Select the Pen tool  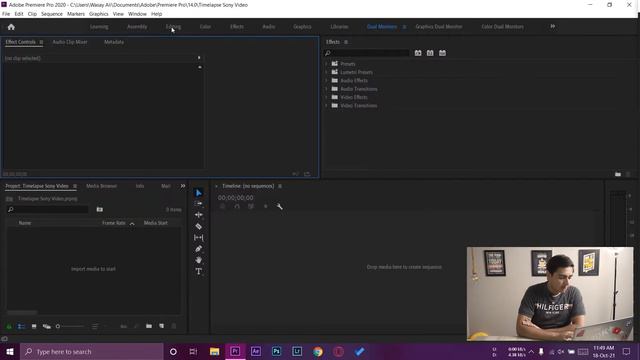coord(199,249)
